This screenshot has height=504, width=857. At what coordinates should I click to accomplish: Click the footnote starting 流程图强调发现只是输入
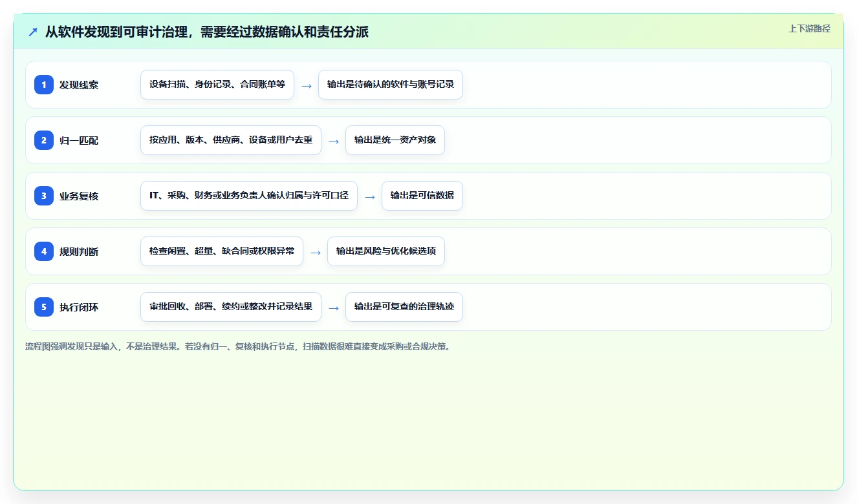click(x=238, y=346)
